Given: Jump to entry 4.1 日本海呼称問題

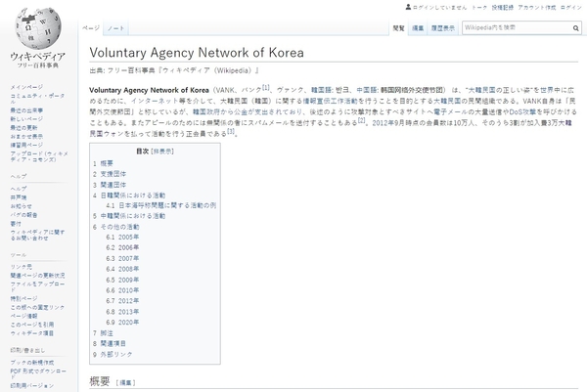Looking at the screenshot, I should [x=161, y=205].
